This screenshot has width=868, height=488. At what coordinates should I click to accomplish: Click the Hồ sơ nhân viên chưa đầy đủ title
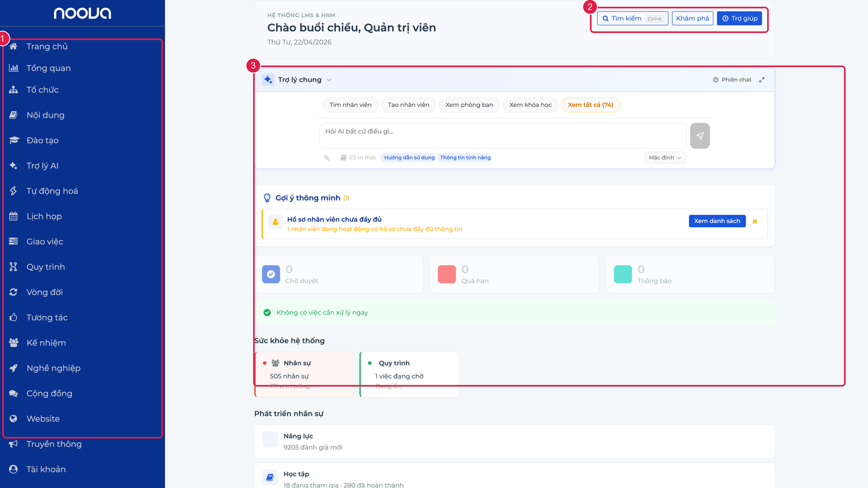(x=334, y=220)
